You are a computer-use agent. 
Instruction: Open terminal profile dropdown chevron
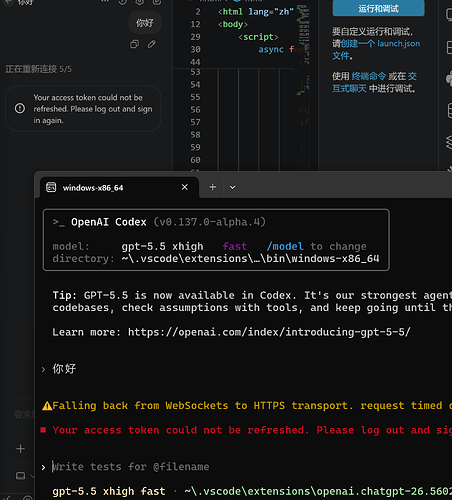(233, 187)
